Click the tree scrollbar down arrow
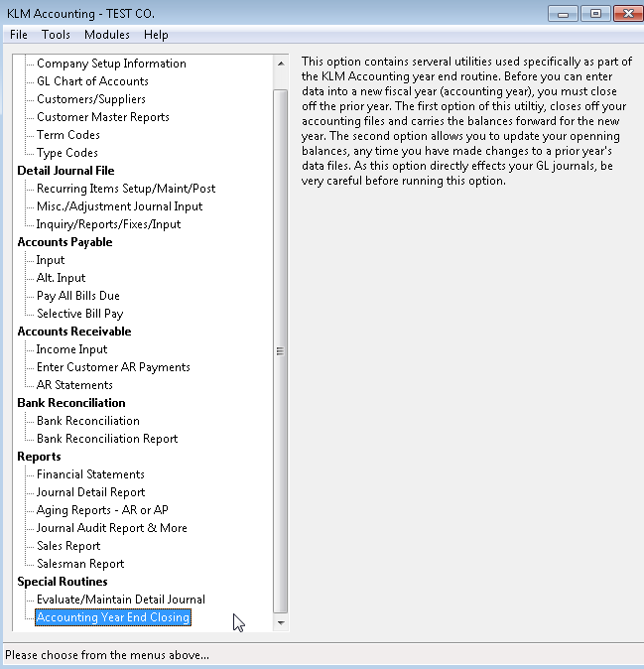This screenshot has width=644, height=669. click(x=281, y=623)
